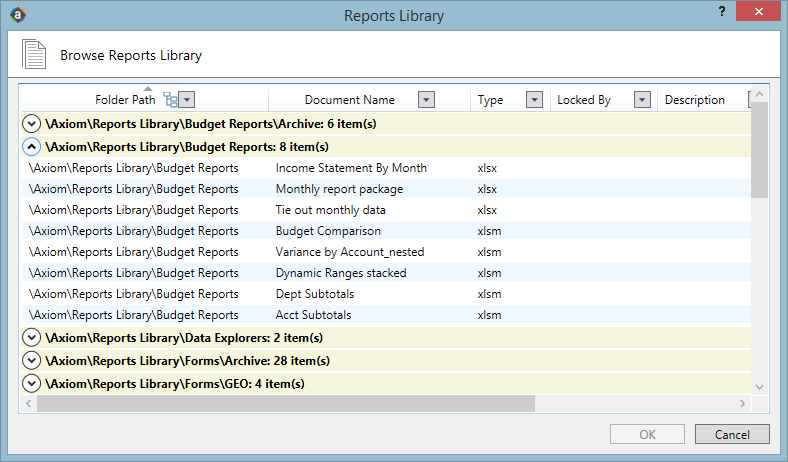Open the Locked By filter dropdown

(x=642, y=100)
